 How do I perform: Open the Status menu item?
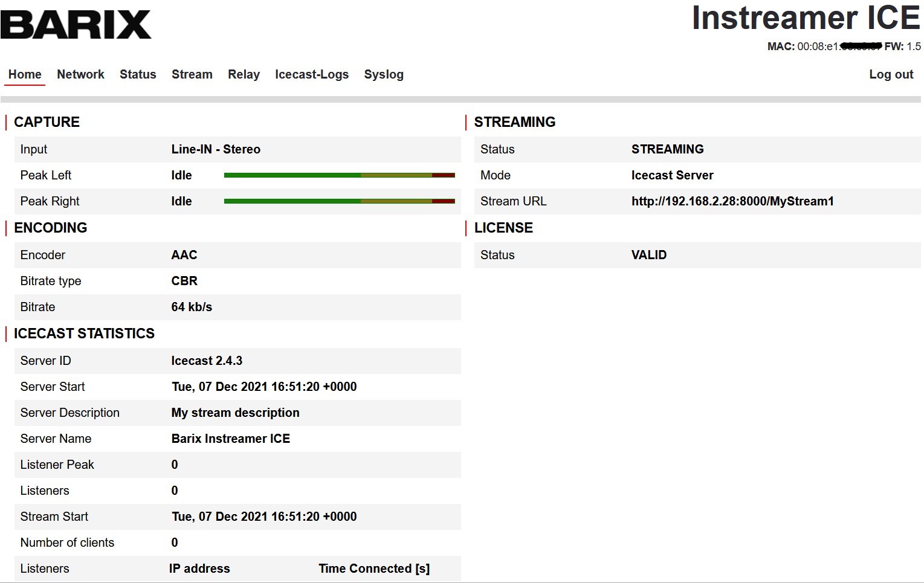[138, 74]
